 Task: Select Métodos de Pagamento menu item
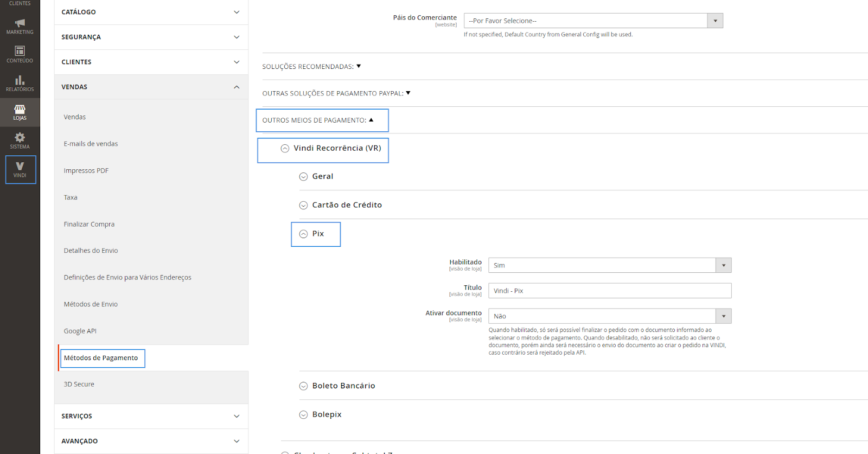coord(101,358)
